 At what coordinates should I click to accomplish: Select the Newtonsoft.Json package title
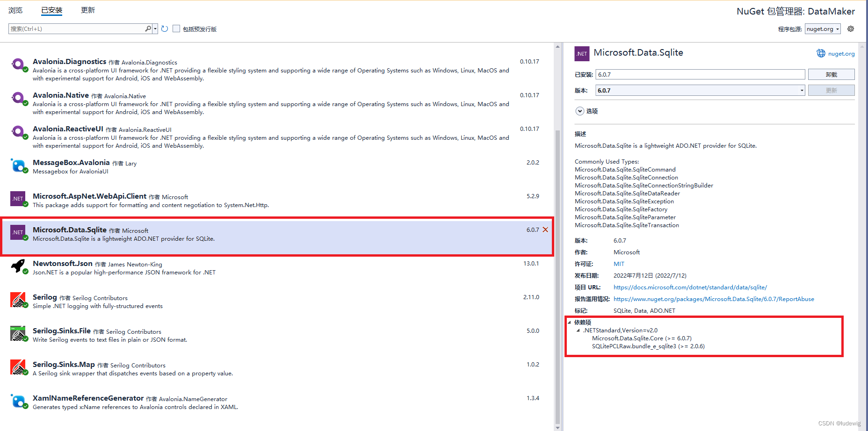point(63,264)
